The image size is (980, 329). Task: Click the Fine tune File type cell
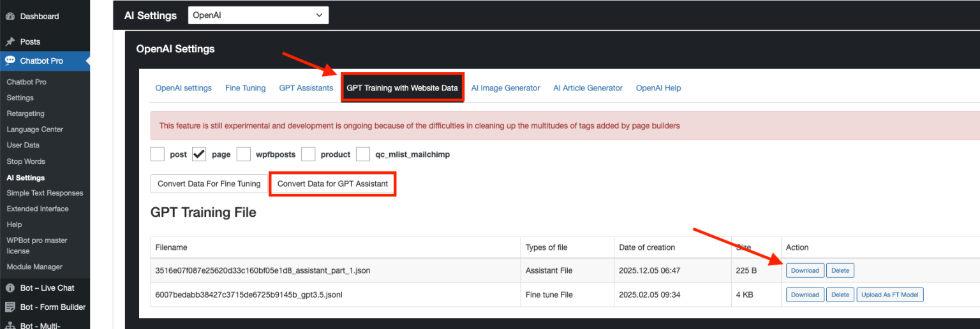point(567,295)
